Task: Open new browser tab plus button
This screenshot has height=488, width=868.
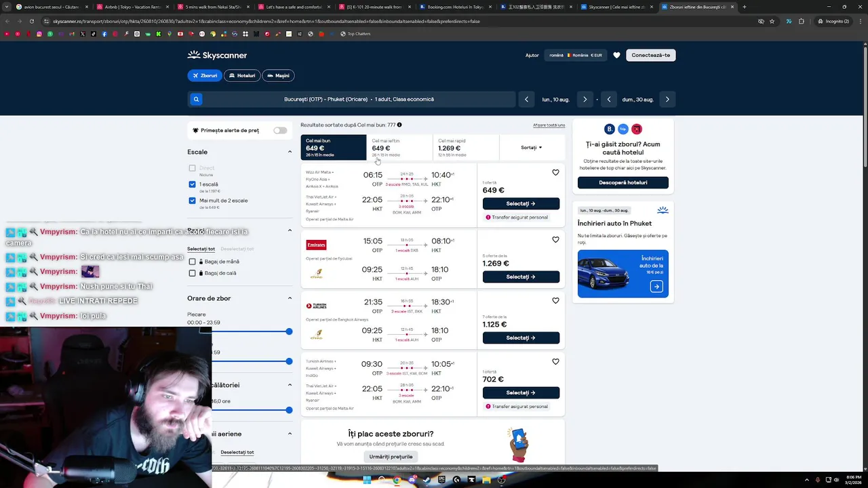Action: pos(744,7)
